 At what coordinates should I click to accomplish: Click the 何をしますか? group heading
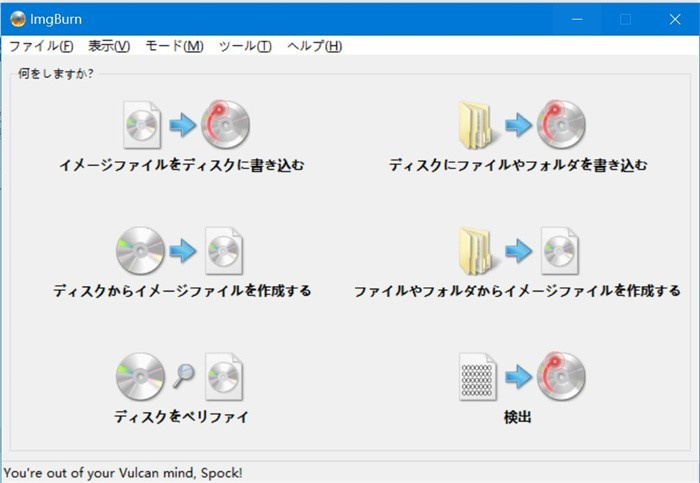point(56,73)
